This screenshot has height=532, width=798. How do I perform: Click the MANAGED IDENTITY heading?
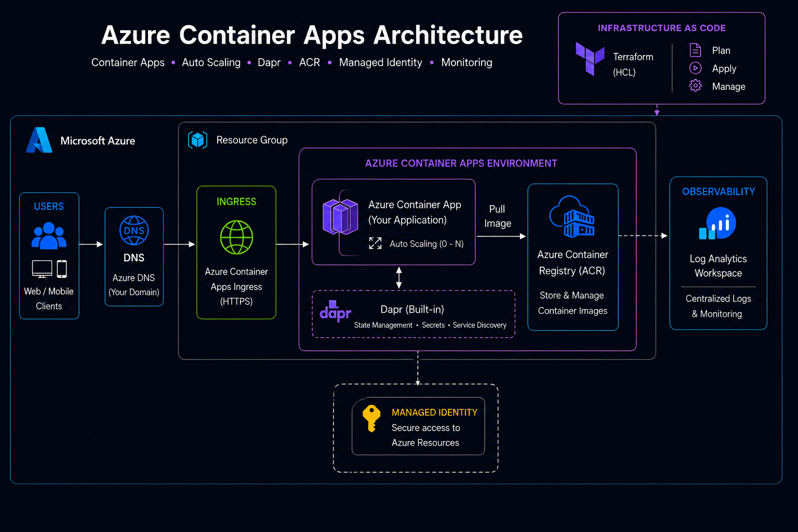pos(434,413)
